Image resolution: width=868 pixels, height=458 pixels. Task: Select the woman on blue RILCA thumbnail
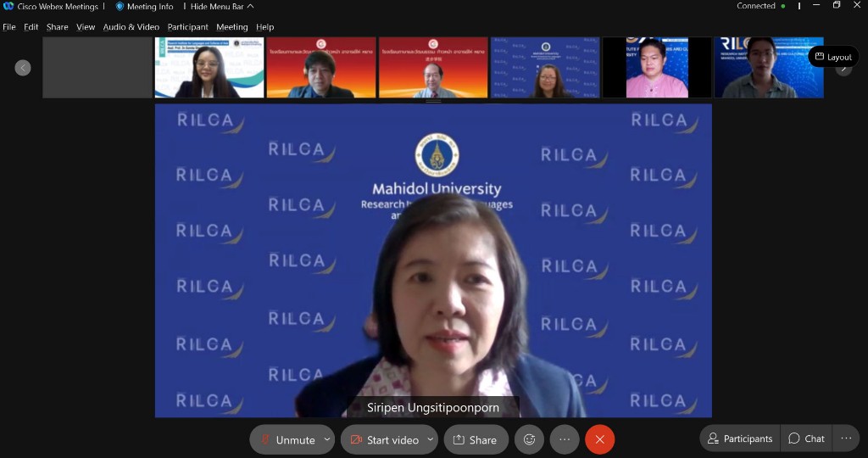click(x=545, y=68)
